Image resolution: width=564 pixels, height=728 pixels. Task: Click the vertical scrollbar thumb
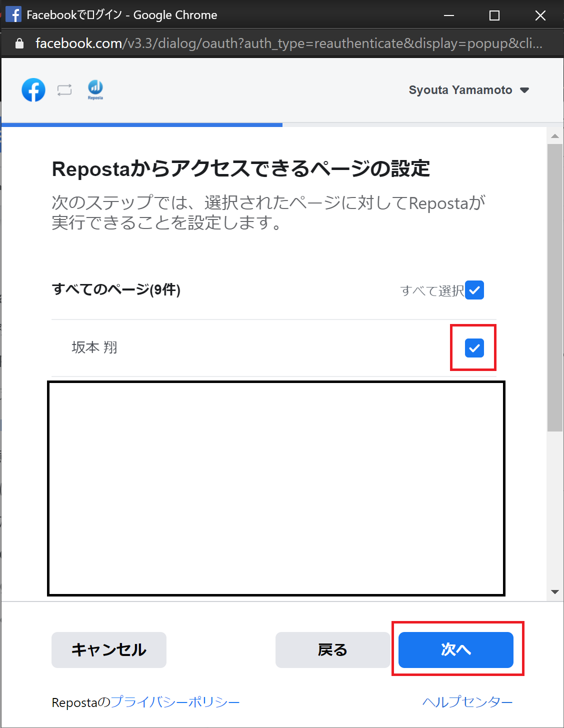pos(555,287)
